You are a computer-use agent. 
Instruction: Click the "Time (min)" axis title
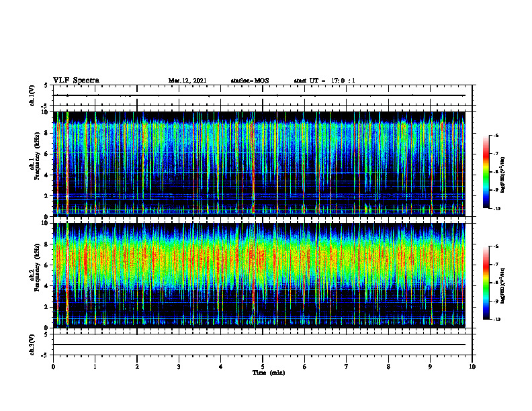269,373
